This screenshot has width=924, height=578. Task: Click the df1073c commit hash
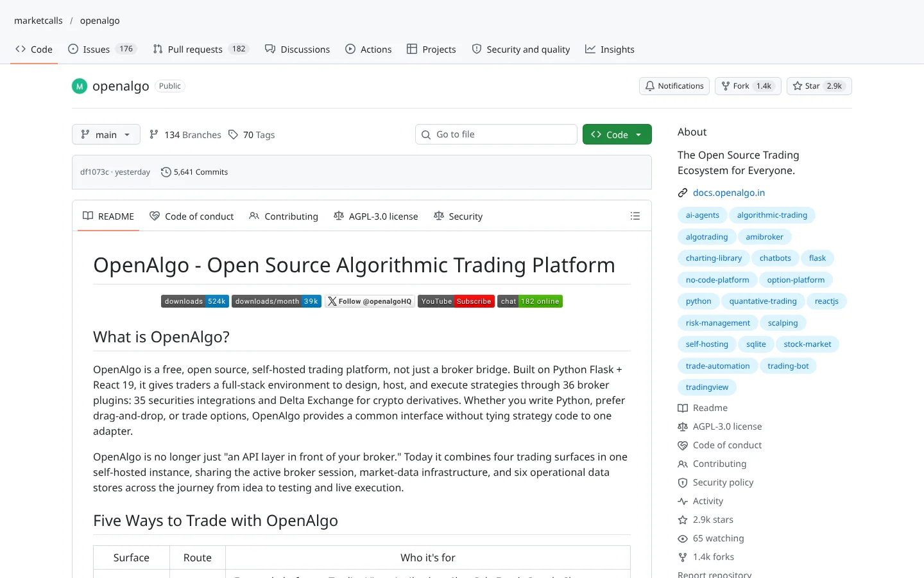click(94, 172)
